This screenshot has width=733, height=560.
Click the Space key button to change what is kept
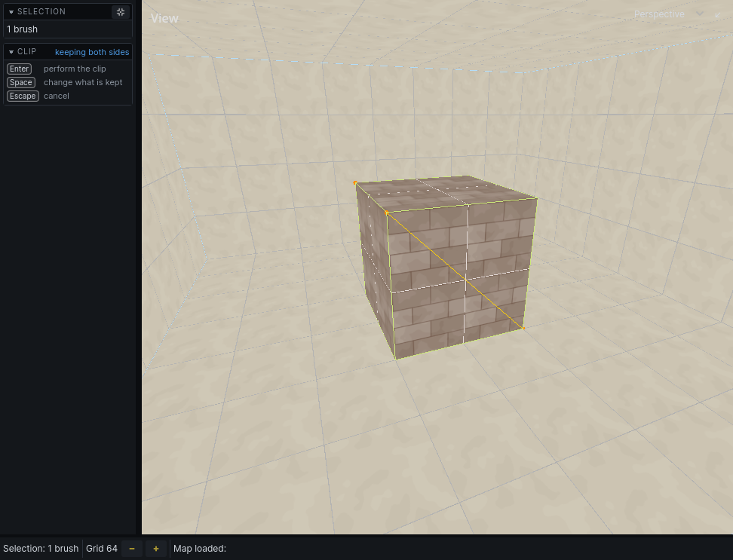coord(21,82)
